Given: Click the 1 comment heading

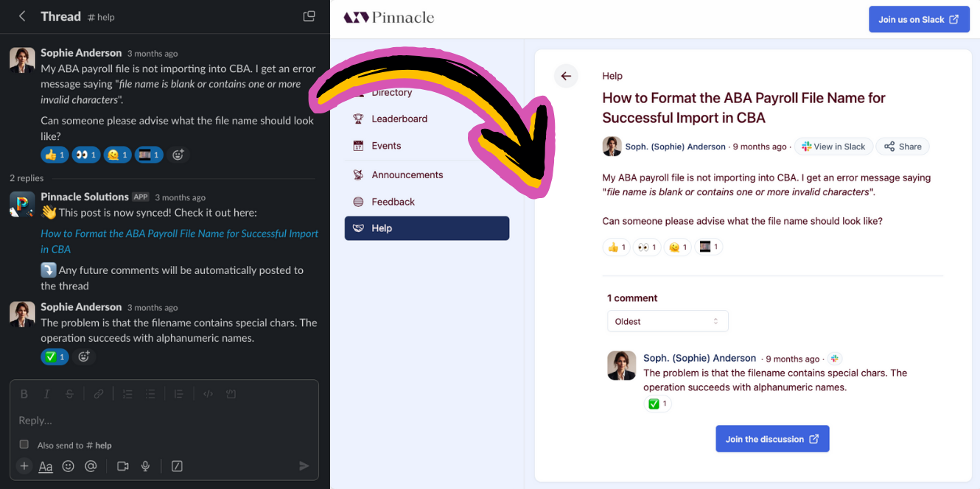Looking at the screenshot, I should click(632, 298).
